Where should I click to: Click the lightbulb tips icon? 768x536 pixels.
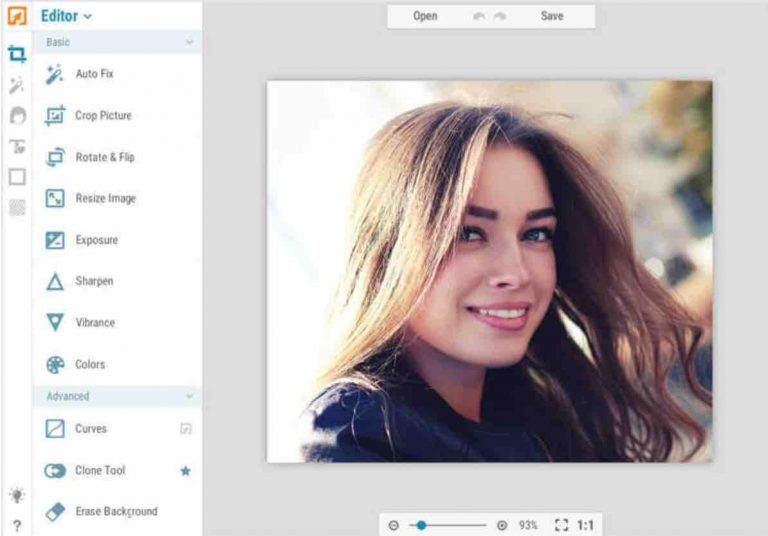point(17,495)
